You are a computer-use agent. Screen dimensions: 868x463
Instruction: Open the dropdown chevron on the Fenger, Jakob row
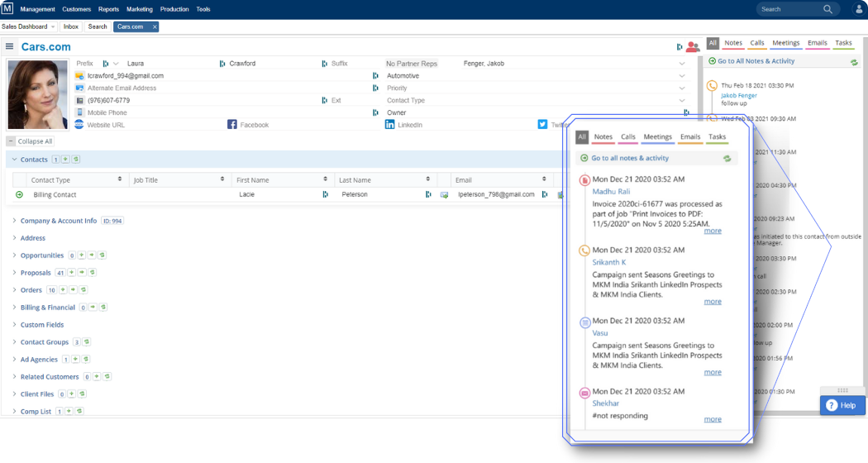coord(682,64)
